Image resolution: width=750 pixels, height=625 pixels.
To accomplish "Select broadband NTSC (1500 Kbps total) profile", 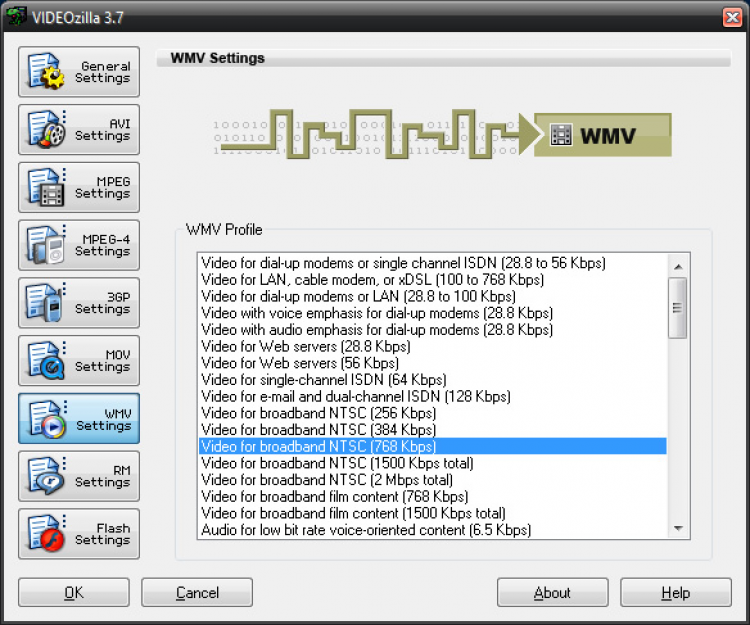I will [x=432, y=463].
